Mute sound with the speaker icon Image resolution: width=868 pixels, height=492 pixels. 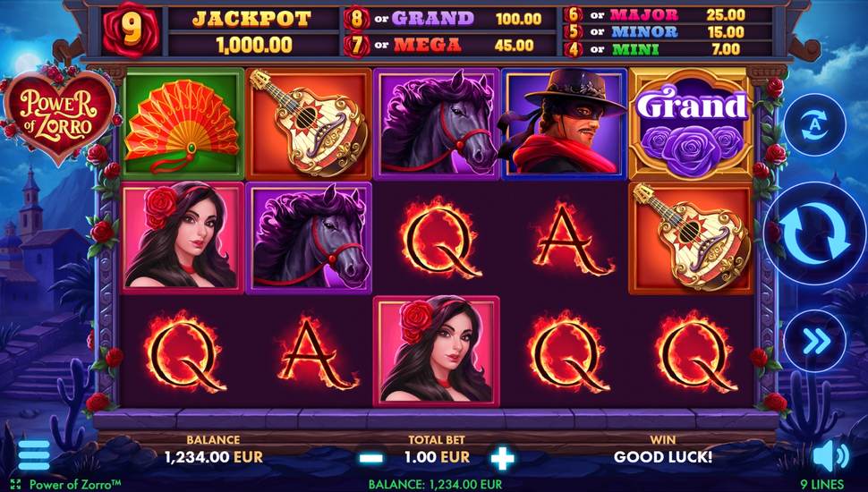coord(831,456)
